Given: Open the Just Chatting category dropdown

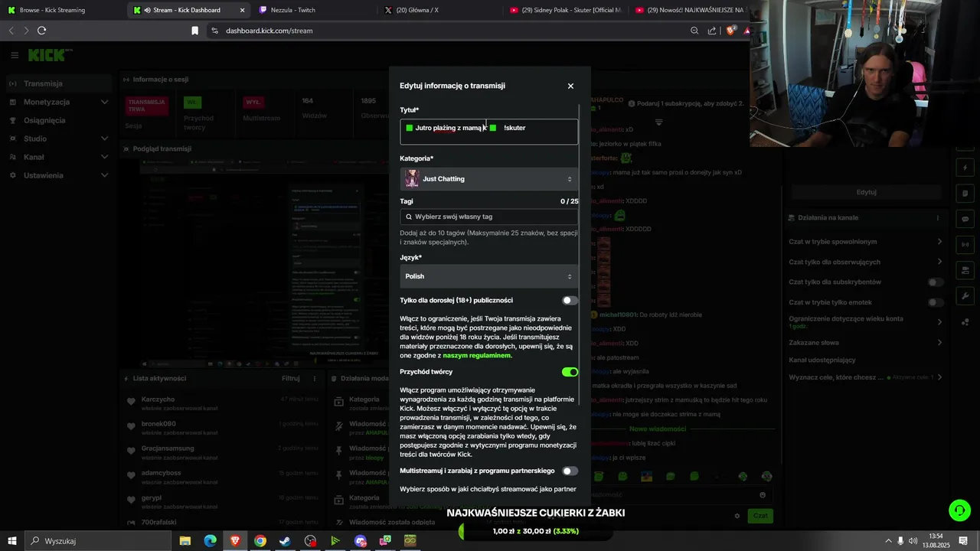Looking at the screenshot, I should pos(488,179).
